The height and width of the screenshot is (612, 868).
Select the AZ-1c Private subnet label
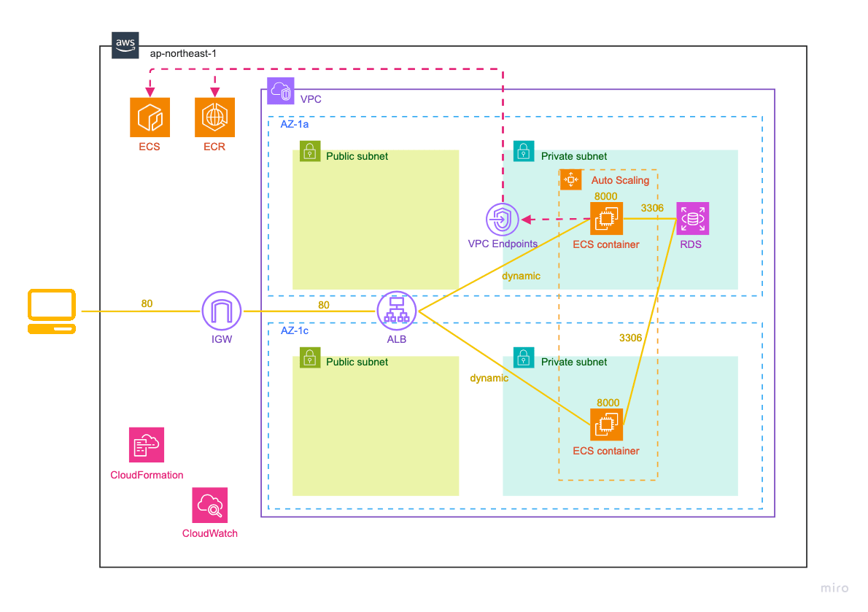click(574, 363)
